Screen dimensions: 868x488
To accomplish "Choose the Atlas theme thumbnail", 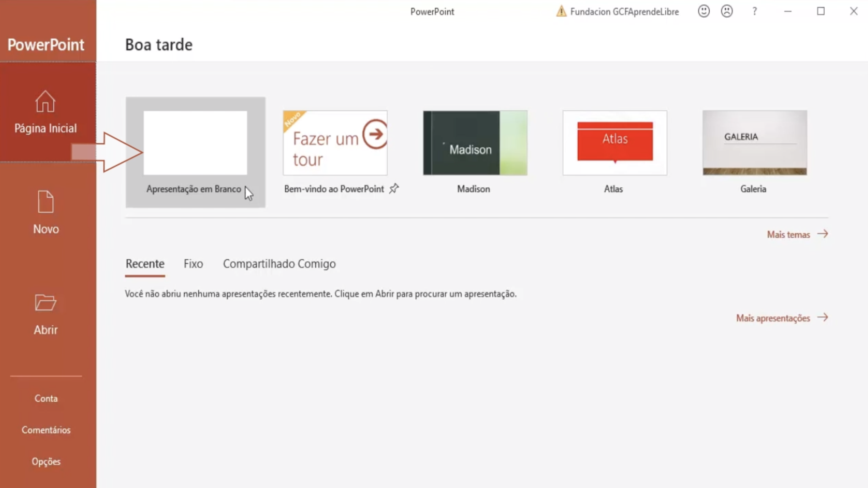I will pos(615,143).
